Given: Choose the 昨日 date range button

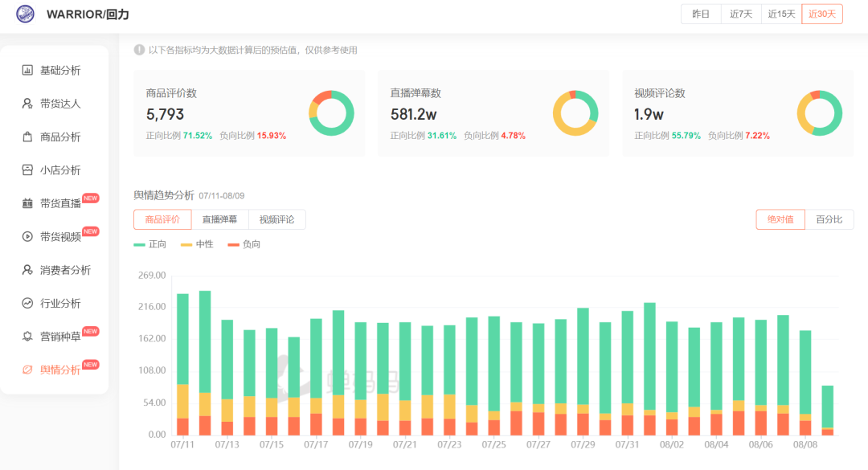Looking at the screenshot, I should 701,14.
